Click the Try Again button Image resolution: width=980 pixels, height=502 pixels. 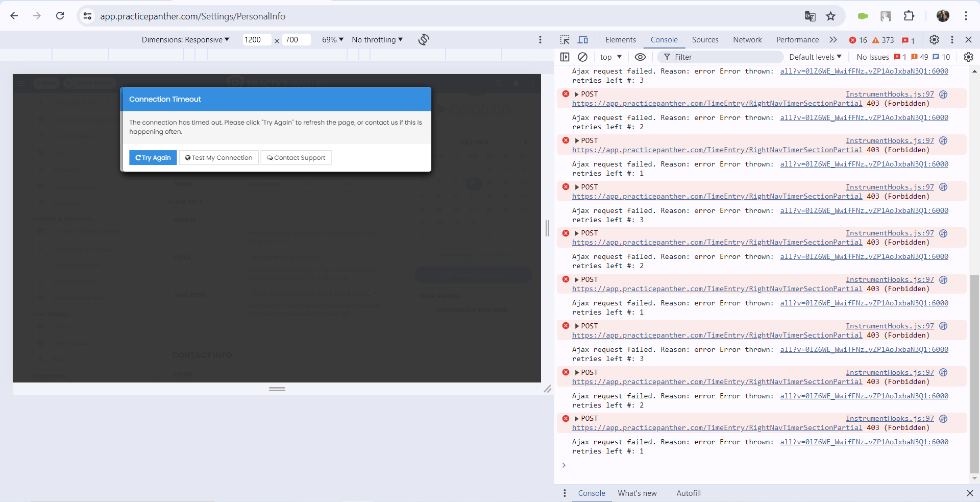click(x=153, y=158)
